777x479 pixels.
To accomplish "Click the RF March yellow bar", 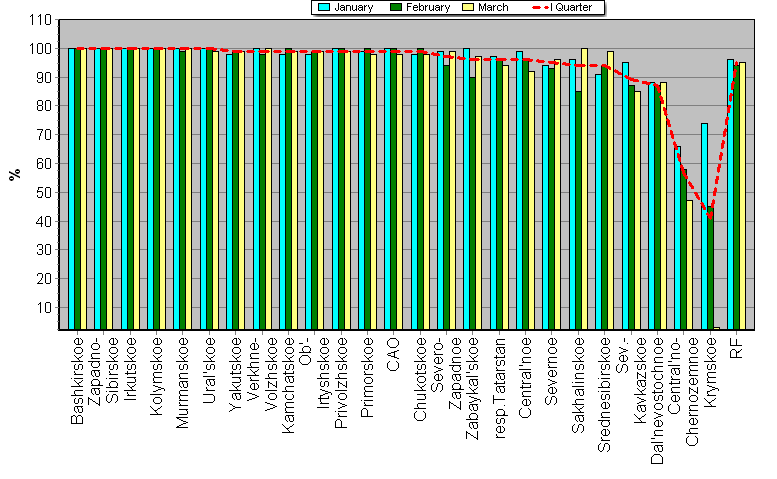I will 742,196.
